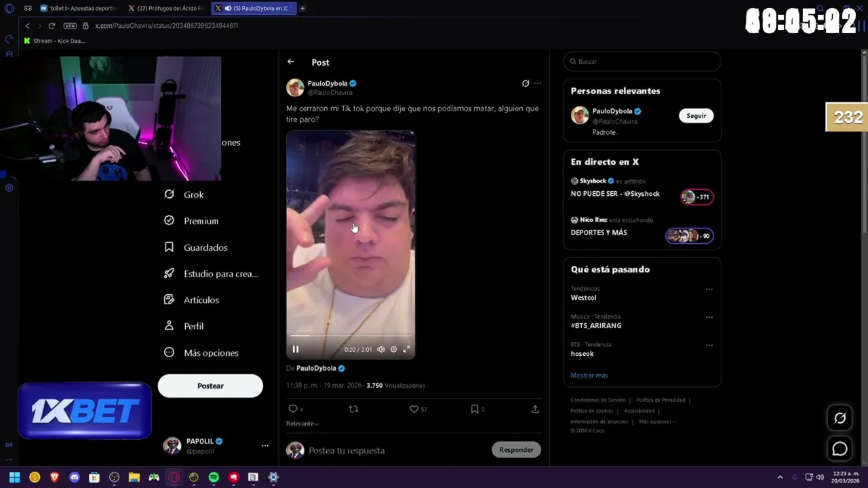Show hidden tray icons chevron
This screenshot has width=868, height=488.
click(x=780, y=477)
